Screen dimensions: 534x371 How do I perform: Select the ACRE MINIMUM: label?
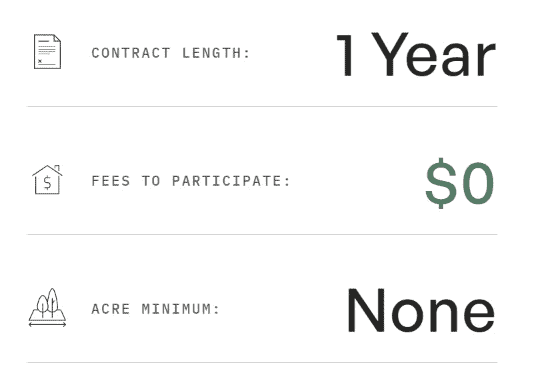(x=156, y=309)
